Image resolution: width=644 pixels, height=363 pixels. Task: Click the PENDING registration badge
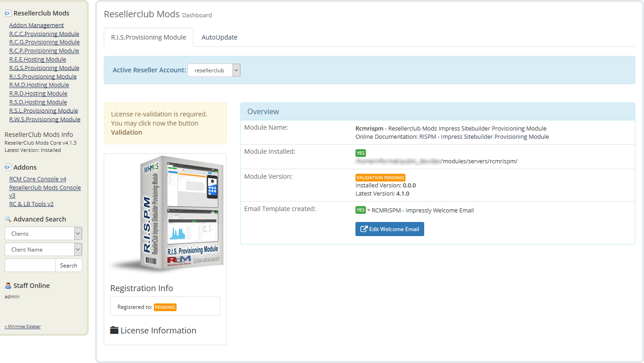[165, 307]
